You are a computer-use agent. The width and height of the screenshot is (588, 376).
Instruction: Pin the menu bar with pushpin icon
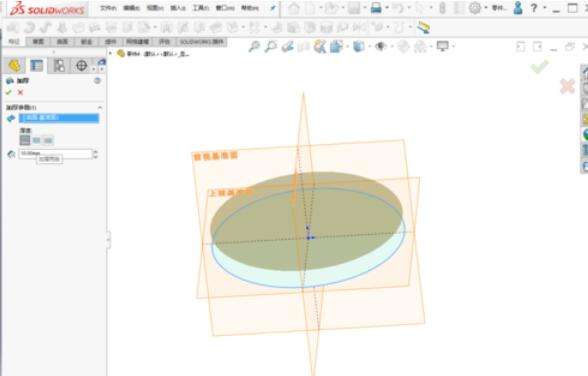click(x=273, y=8)
